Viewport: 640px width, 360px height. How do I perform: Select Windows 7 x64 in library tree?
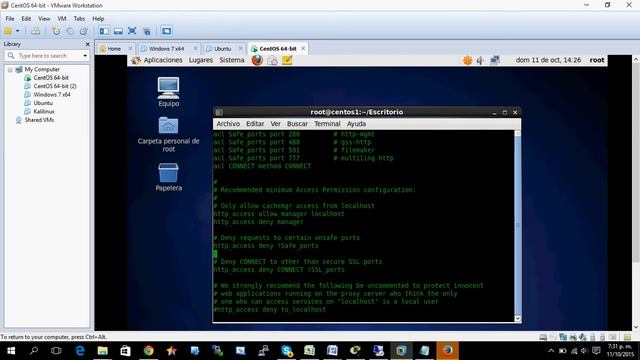click(52, 94)
